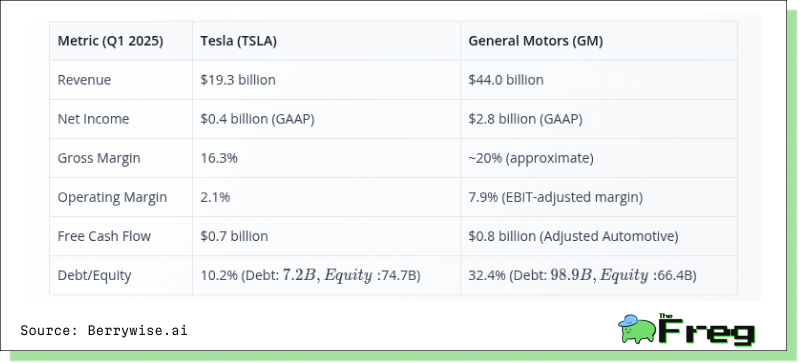Click The Freg logo text
The height and width of the screenshot is (363, 799).
coord(707,329)
